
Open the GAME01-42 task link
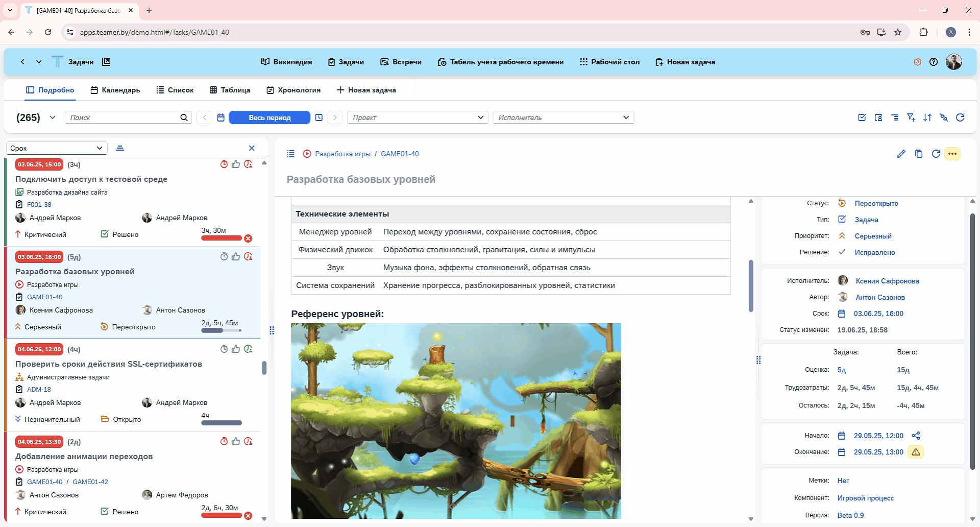[90, 482]
